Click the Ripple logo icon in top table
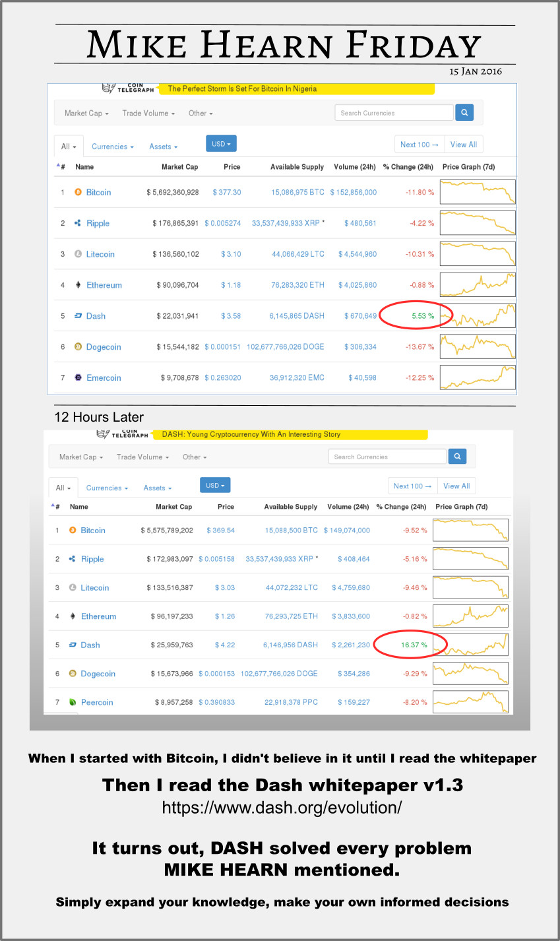560x941 pixels. (78, 223)
